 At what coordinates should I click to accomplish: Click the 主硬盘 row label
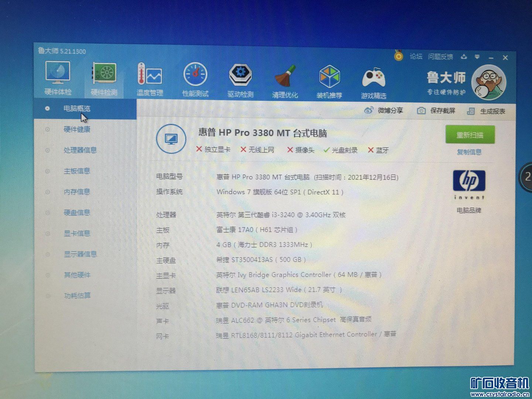tap(166, 260)
